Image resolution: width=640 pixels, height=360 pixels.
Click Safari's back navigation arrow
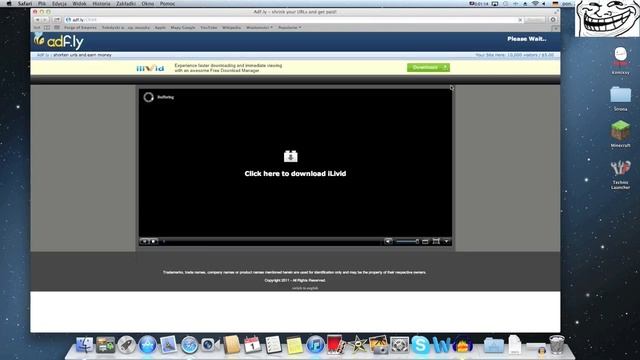(x=38, y=20)
